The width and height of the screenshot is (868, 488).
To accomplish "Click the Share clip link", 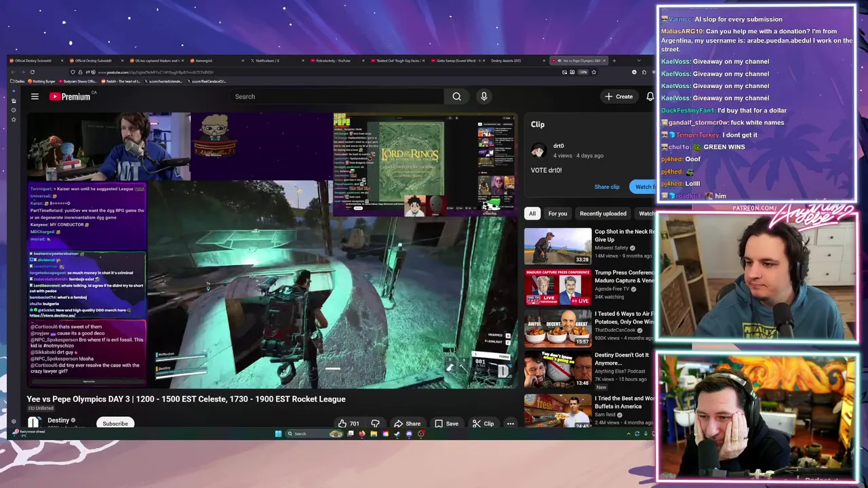I will point(607,186).
